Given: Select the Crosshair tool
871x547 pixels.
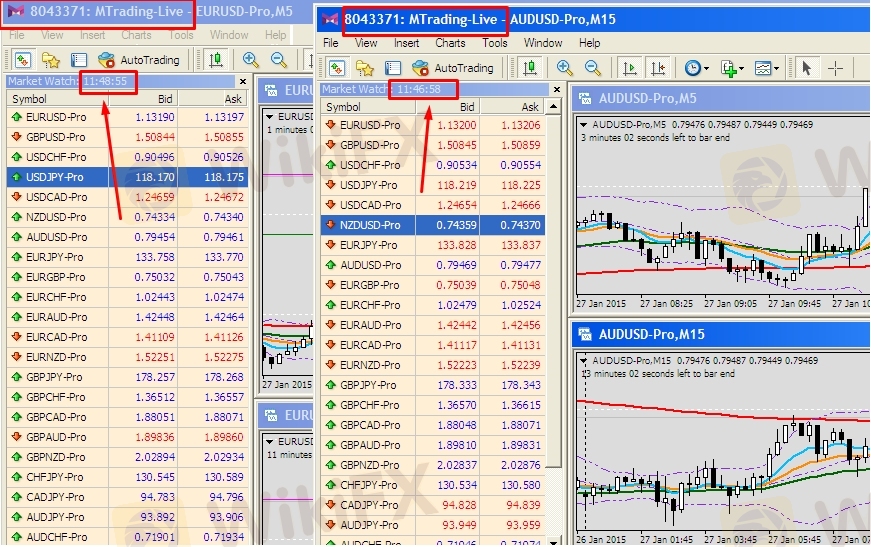Looking at the screenshot, I should (x=835, y=68).
